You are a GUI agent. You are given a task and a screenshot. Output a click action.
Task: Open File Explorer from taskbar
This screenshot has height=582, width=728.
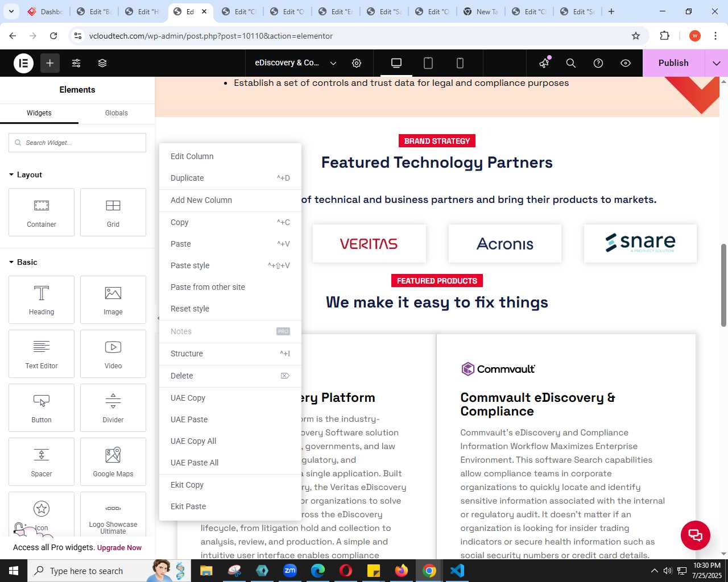pyautogui.click(x=206, y=571)
